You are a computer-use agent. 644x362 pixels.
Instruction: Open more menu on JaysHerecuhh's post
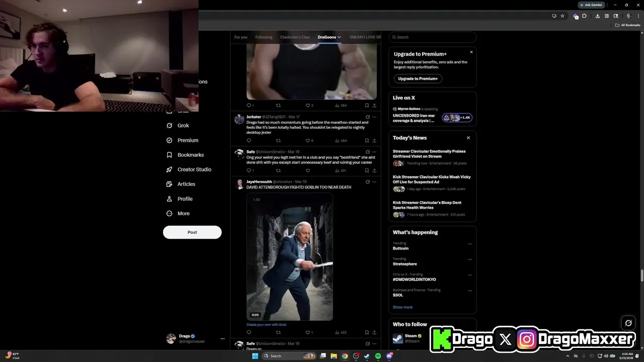point(374,182)
